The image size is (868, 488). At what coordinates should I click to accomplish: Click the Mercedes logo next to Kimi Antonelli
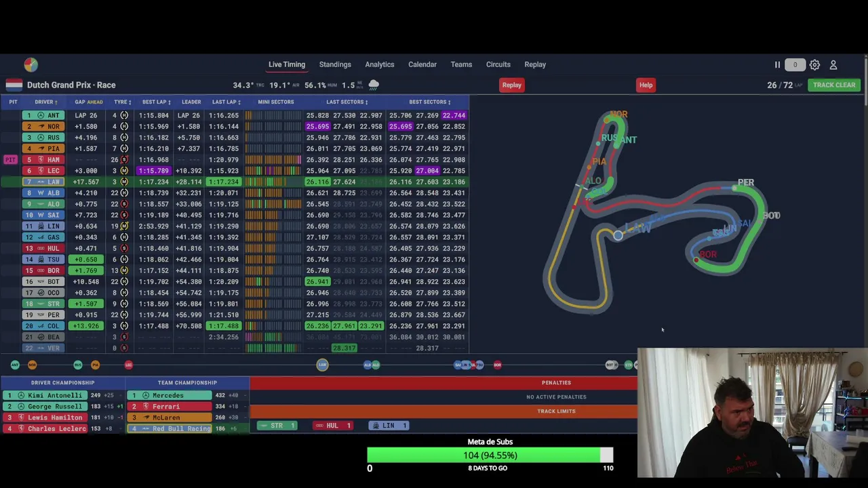[x=21, y=395]
